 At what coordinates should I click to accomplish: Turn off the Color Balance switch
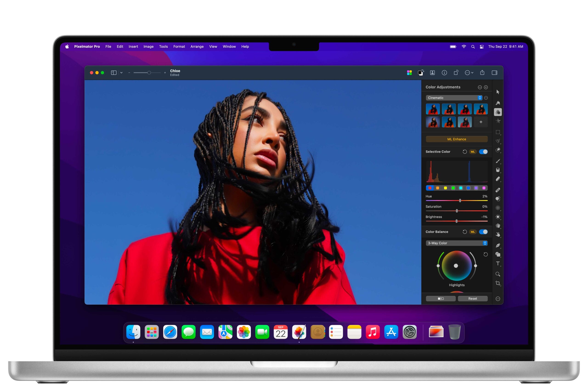coord(483,232)
